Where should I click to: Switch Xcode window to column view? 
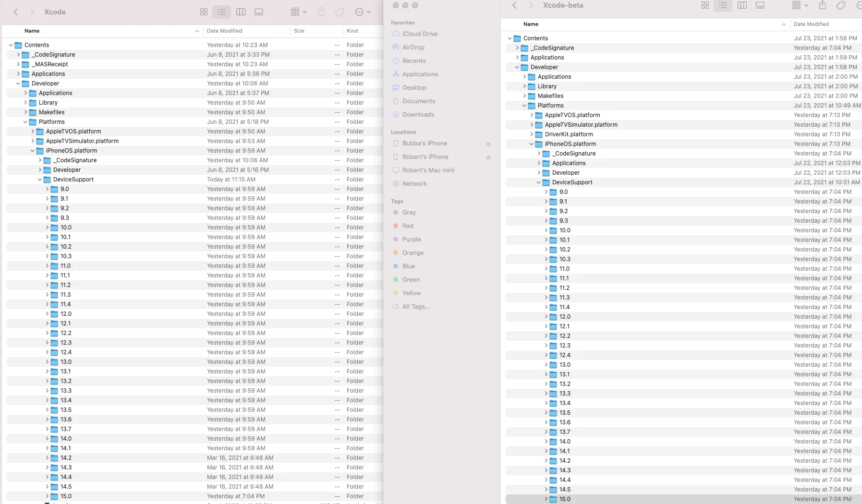pos(241,12)
